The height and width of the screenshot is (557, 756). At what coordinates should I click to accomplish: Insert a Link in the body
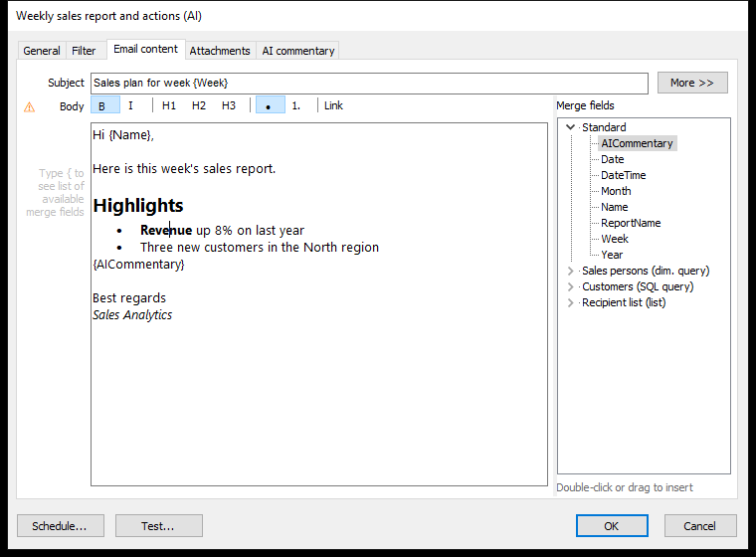pos(333,105)
